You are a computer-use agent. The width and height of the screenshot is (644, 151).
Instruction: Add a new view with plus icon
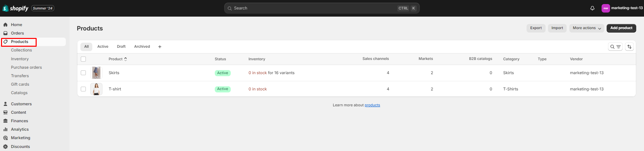160,47
